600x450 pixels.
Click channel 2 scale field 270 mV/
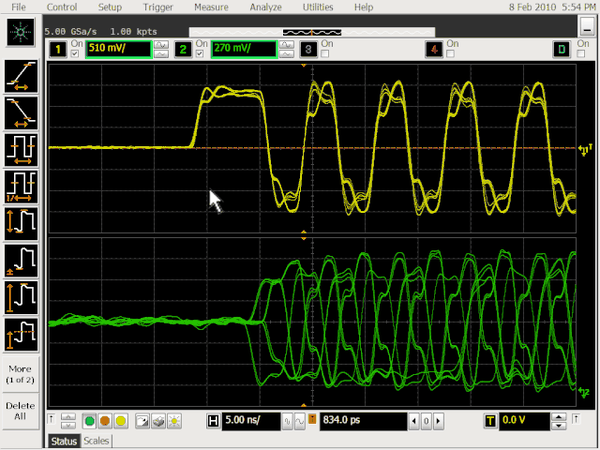click(244, 49)
